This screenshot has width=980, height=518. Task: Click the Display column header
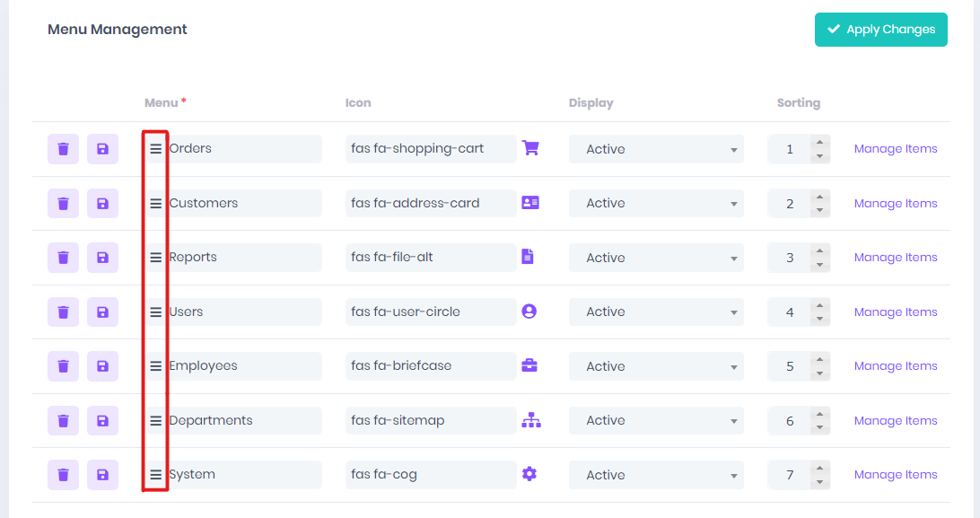click(x=591, y=103)
